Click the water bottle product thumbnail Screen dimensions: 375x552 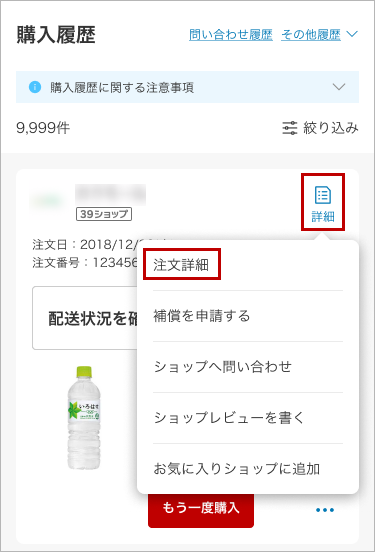[84, 418]
